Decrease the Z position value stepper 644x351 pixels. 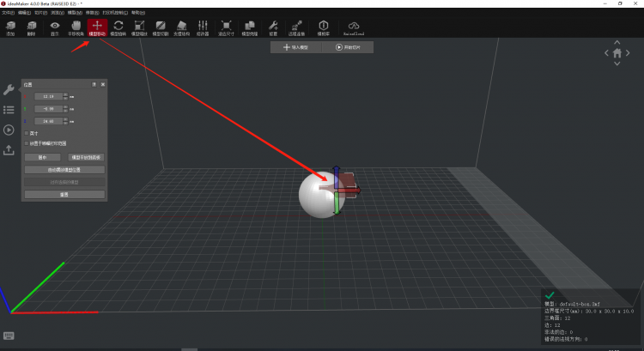tap(65, 123)
